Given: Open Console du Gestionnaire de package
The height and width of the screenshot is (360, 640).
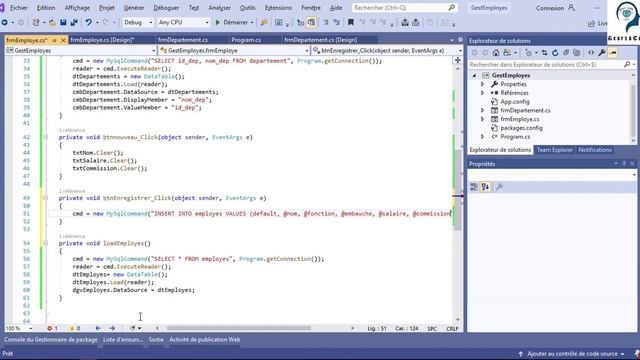Looking at the screenshot, I should (51, 340).
